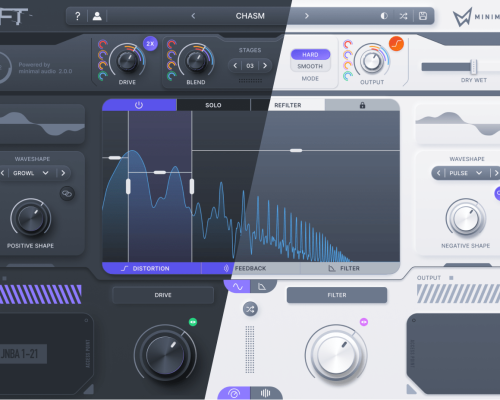Click the second crossover vertical handle
This screenshot has width=500, height=400.
(x=192, y=186)
